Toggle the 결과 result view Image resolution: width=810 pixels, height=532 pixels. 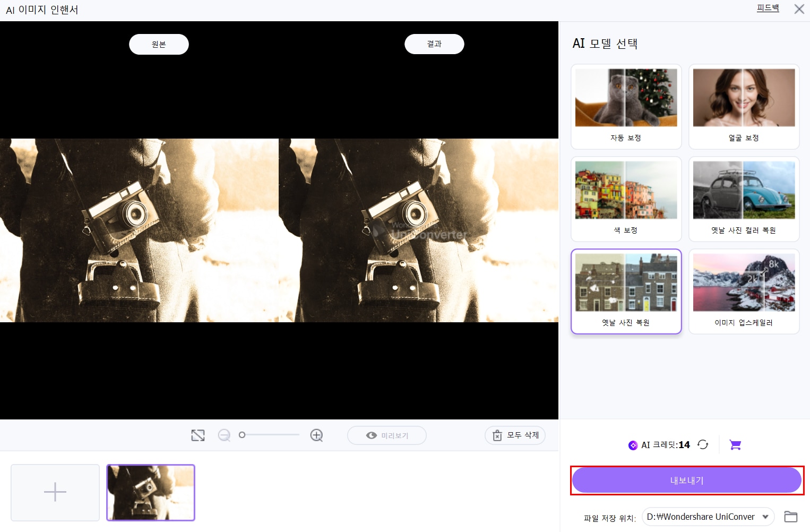click(x=434, y=44)
